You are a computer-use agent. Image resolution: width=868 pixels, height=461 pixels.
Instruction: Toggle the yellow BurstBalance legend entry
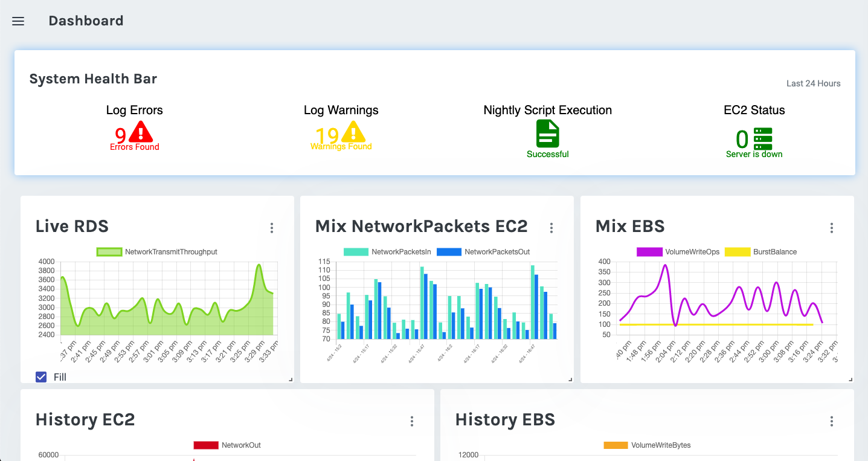coord(760,252)
